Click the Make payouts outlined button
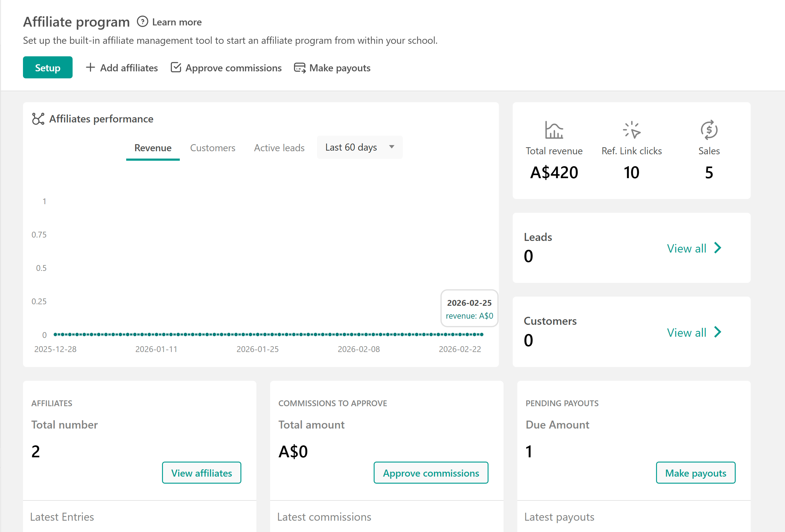This screenshot has height=532, width=785. tap(695, 473)
